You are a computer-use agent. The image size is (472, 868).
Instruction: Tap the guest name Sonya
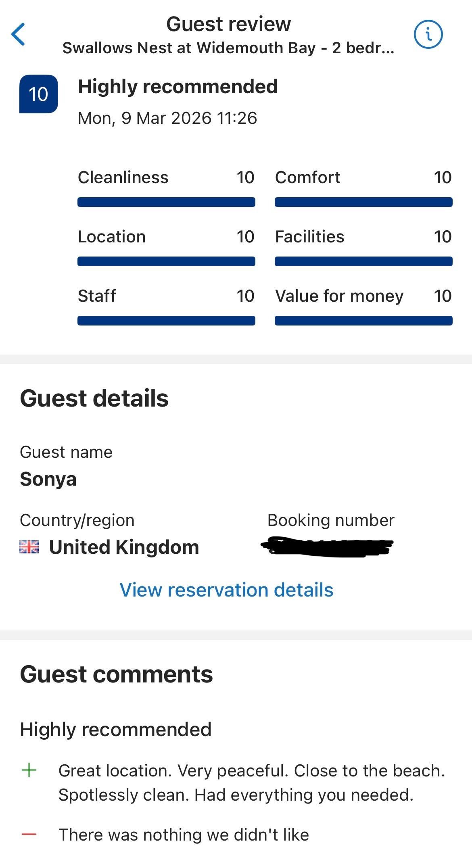(x=48, y=479)
